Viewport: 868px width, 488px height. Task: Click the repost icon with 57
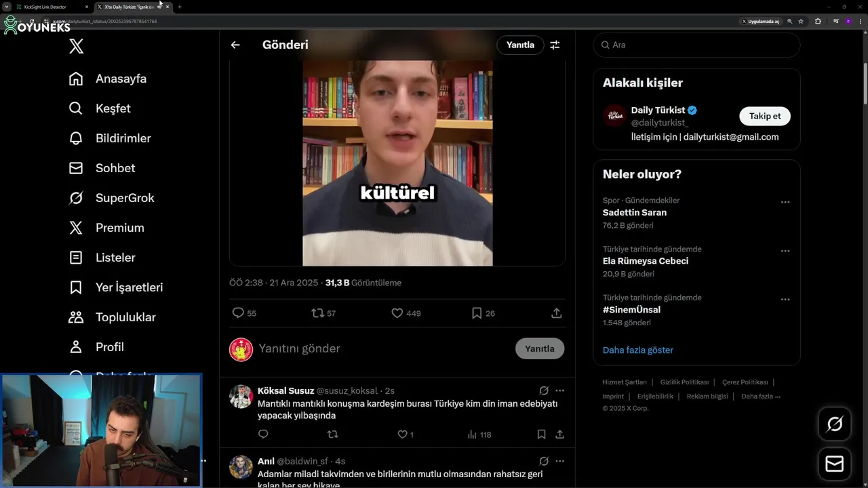click(317, 313)
